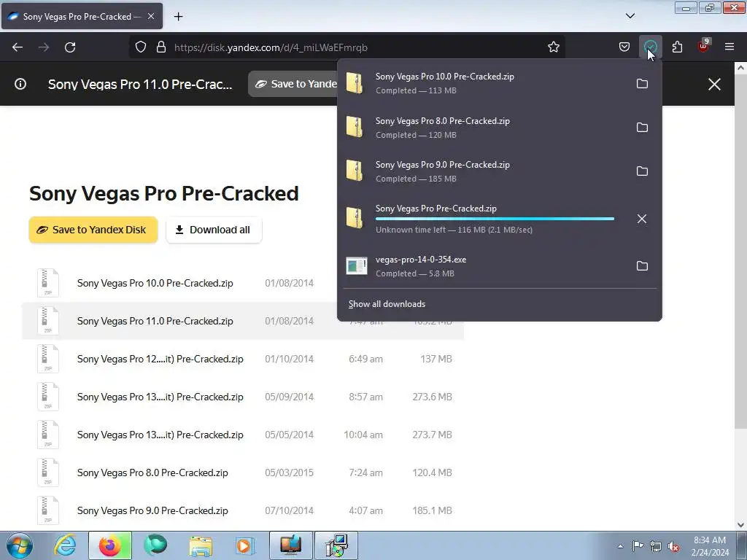The height and width of the screenshot is (560, 747).
Task: Open the muted volume tray icon
Action: (673, 546)
